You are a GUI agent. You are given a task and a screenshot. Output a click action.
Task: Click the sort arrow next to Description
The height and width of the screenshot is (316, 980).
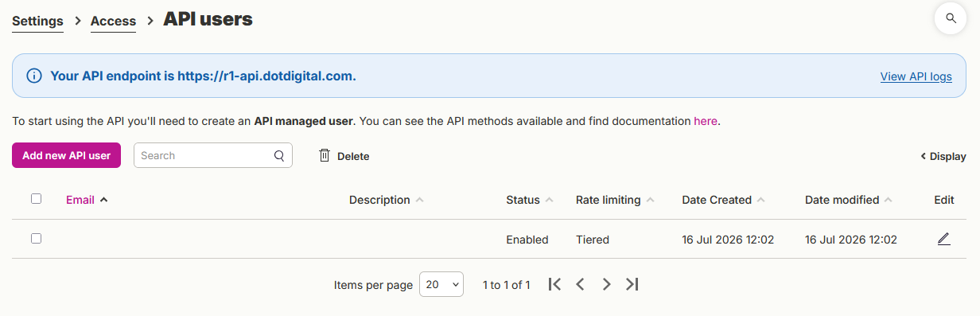[x=419, y=200]
